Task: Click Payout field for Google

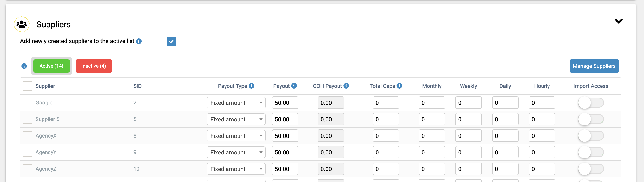Action: [285, 103]
